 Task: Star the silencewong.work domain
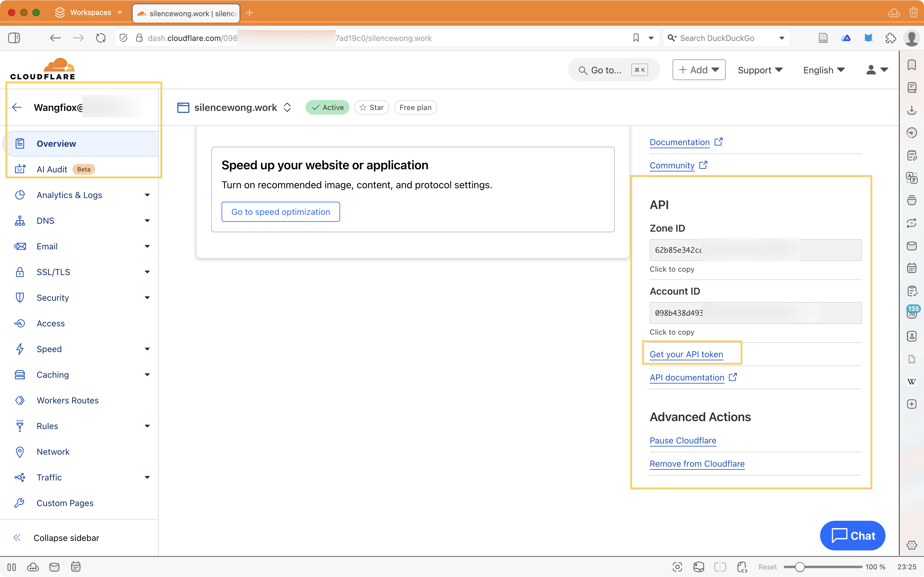[x=371, y=108]
